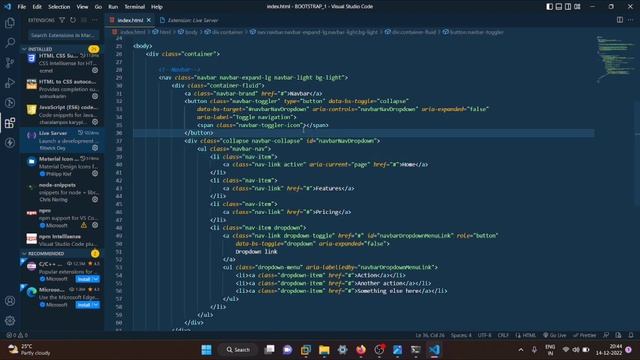640x360 pixels.
Task: Open Install dropdown arrow for C/C++
Action: pos(96,279)
